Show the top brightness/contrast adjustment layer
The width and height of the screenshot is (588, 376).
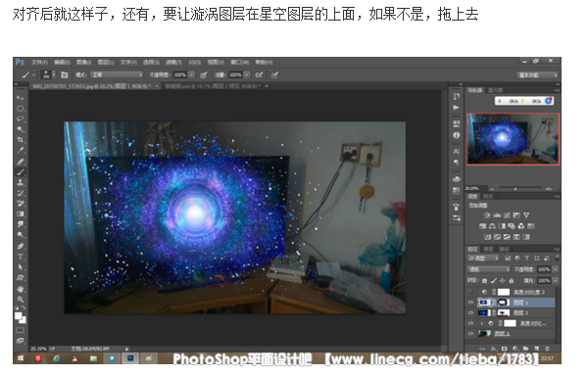tap(470, 292)
